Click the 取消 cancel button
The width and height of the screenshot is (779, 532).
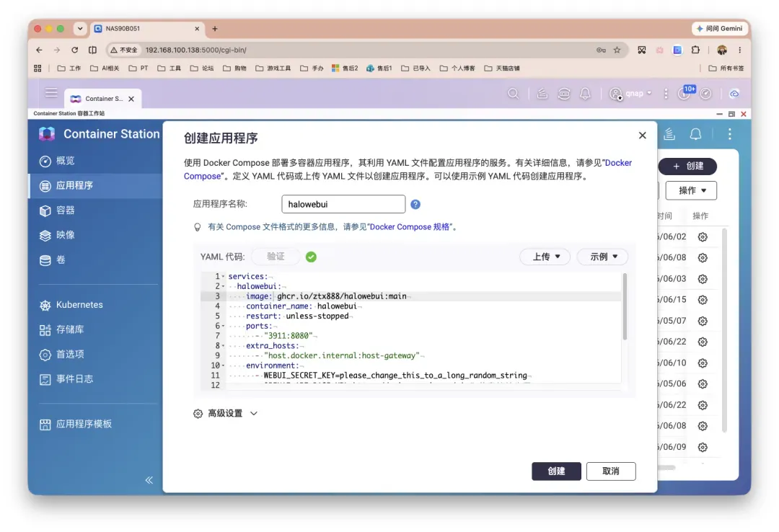611,471
